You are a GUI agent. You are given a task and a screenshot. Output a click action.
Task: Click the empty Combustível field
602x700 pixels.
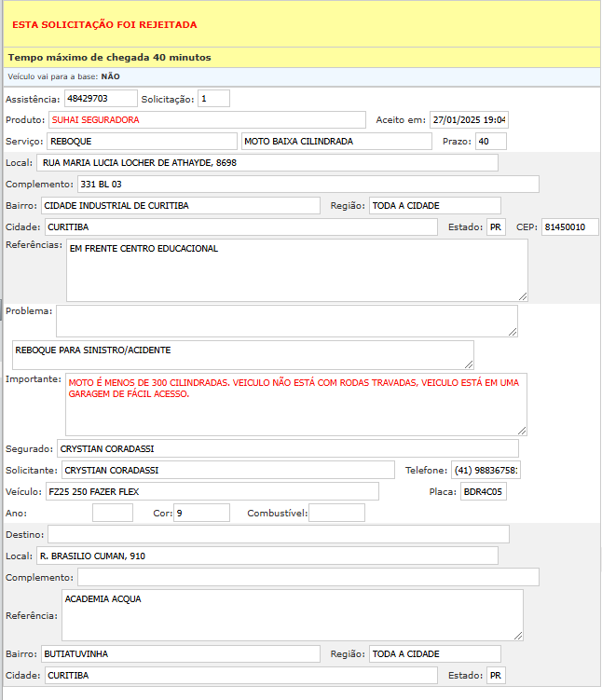[x=336, y=513]
